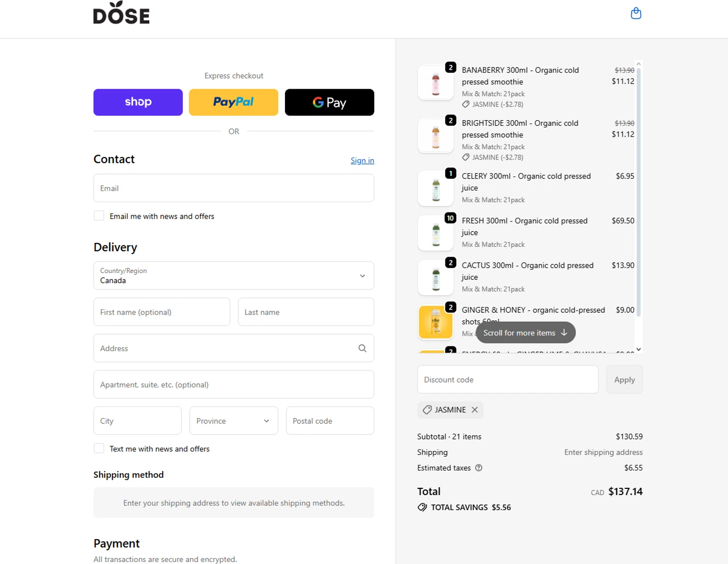The width and height of the screenshot is (728, 564).
Task: Check Text me with news and offers
Action: [x=99, y=449]
